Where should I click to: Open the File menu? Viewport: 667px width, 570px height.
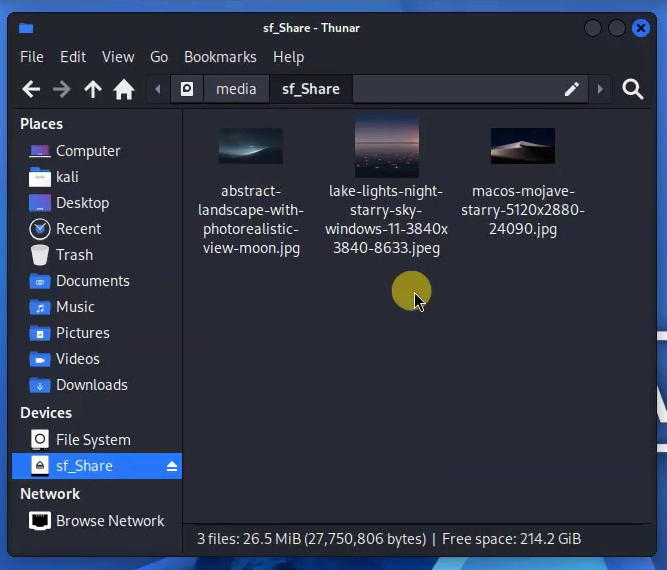tap(32, 57)
